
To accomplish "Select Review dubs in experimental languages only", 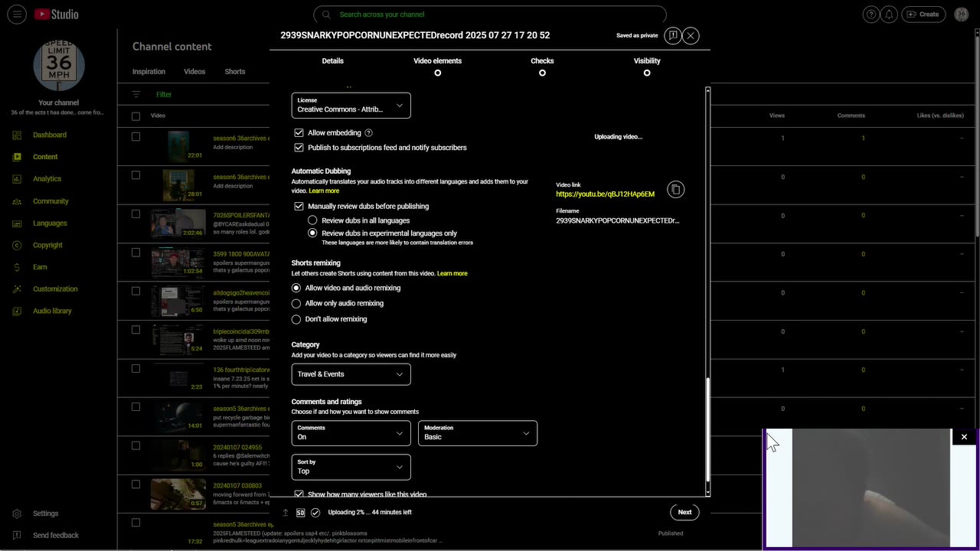I will click(x=312, y=233).
